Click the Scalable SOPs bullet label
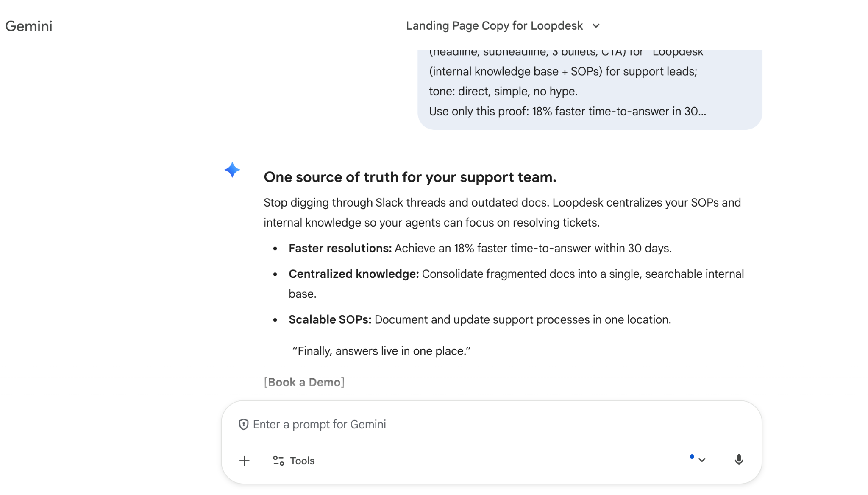 pos(330,319)
